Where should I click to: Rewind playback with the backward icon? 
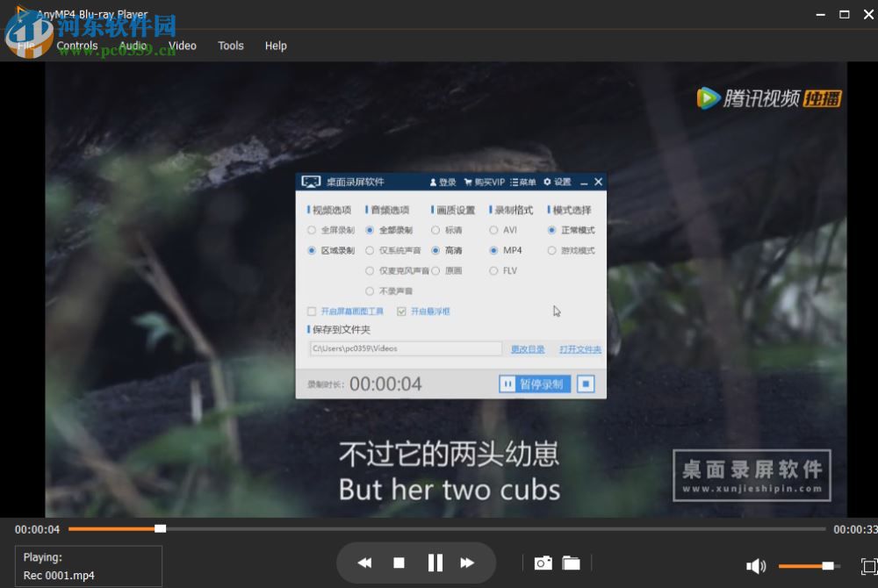point(364,563)
